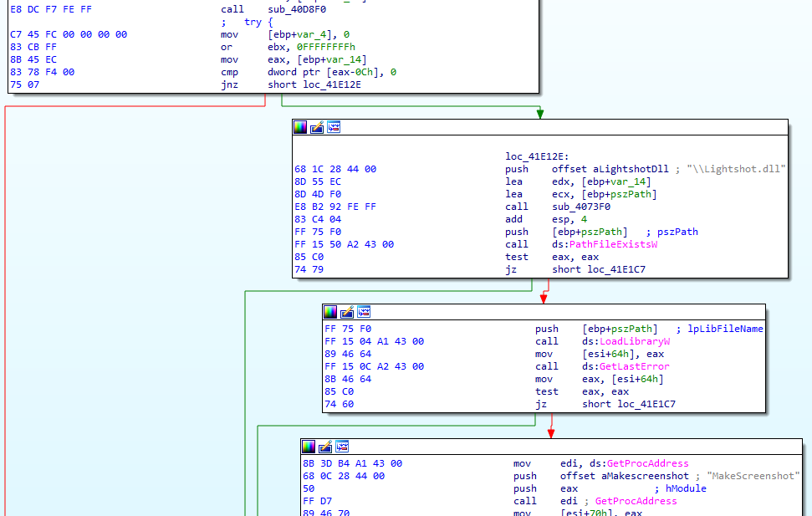Click the sub_40D8F0 call target
812x516 pixels.
coord(297,9)
